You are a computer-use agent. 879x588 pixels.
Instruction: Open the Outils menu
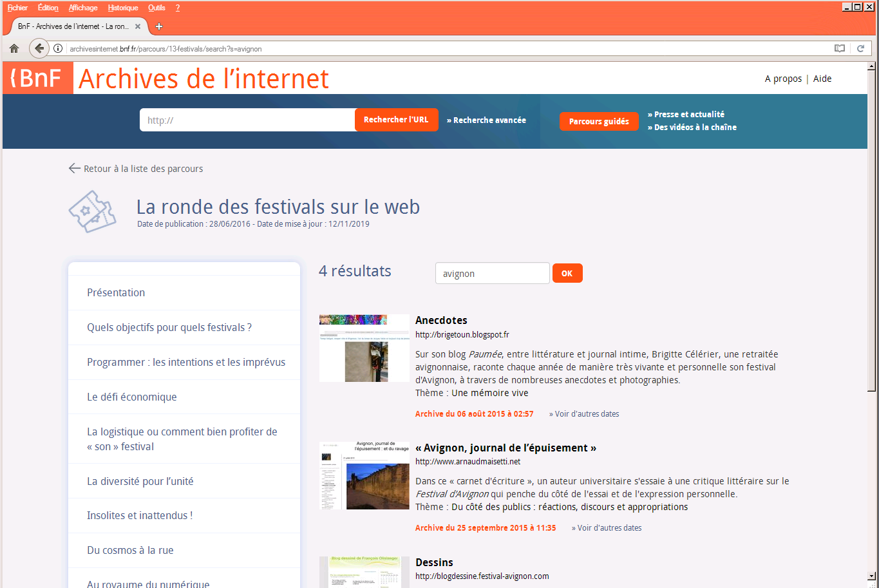[x=156, y=8]
